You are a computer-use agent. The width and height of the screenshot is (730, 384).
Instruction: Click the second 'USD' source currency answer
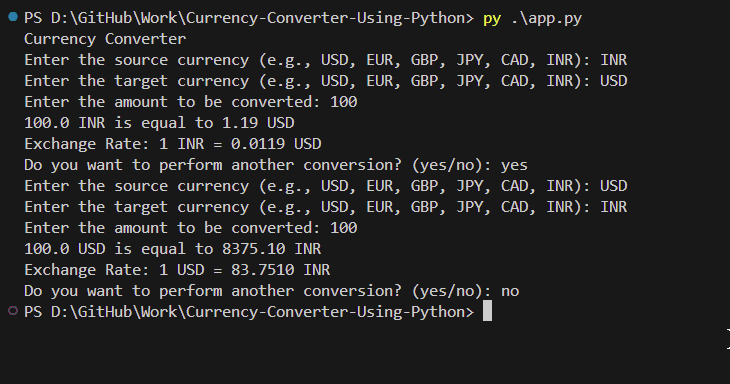click(x=613, y=186)
